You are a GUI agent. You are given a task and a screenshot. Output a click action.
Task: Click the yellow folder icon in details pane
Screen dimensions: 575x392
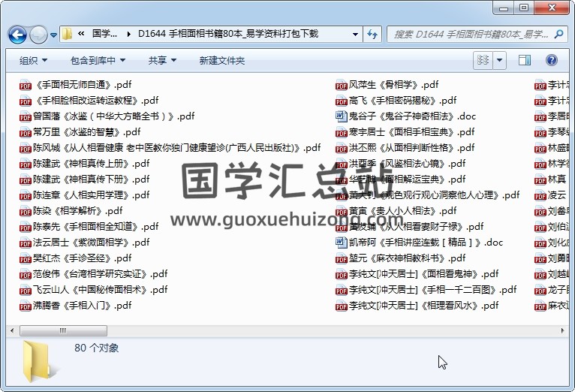(x=36, y=357)
